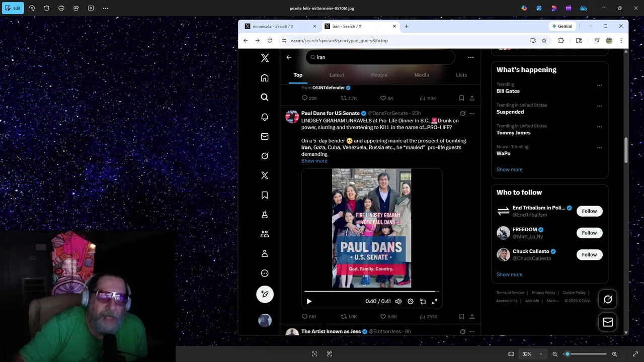Open Designer icon in Photos title bar
644x362 pixels.
click(539, 8)
